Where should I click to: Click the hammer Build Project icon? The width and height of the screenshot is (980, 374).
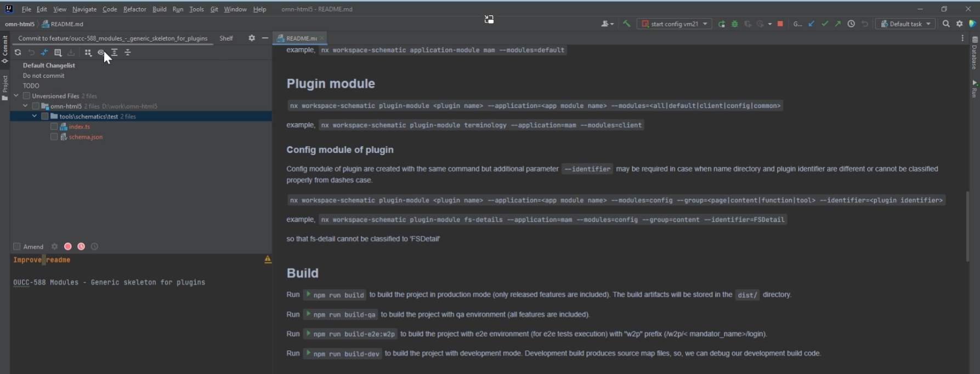pyautogui.click(x=626, y=24)
